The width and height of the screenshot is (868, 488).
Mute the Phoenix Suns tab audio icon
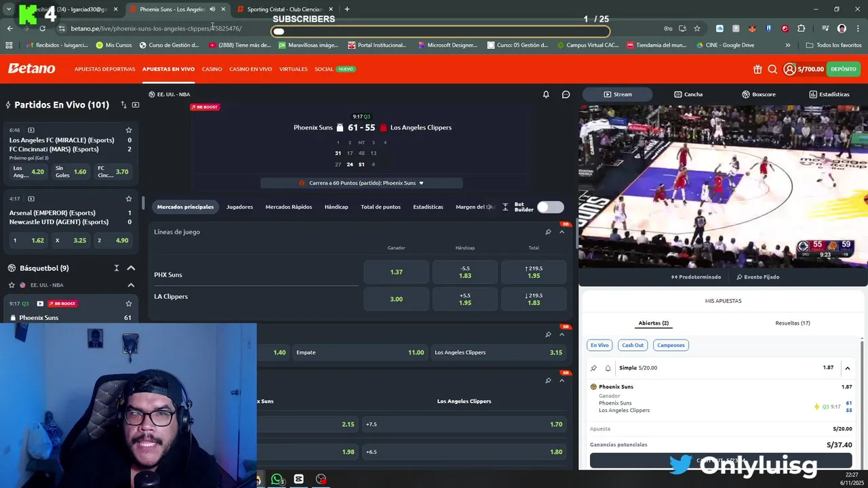click(213, 9)
